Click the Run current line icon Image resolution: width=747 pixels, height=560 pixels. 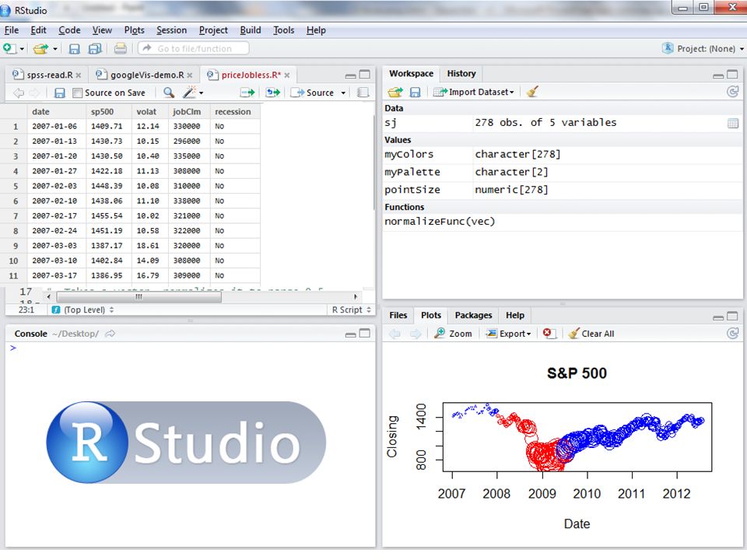(x=247, y=93)
